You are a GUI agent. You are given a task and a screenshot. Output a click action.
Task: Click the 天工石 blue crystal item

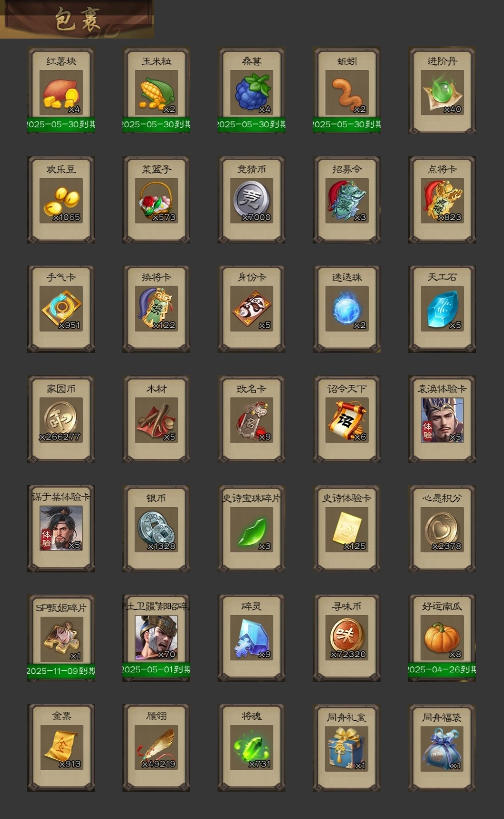coord(442,309)
